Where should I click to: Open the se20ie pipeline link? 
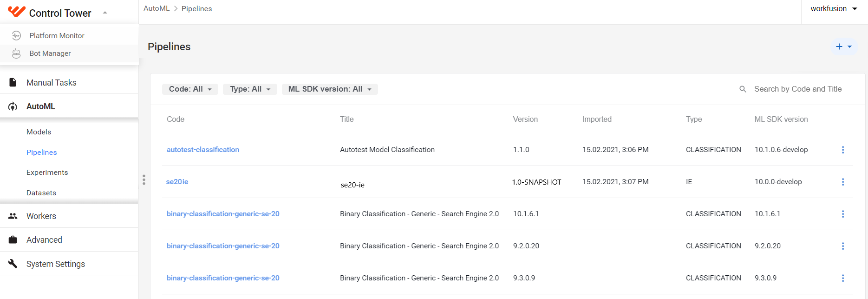click(x=177, y=182)
